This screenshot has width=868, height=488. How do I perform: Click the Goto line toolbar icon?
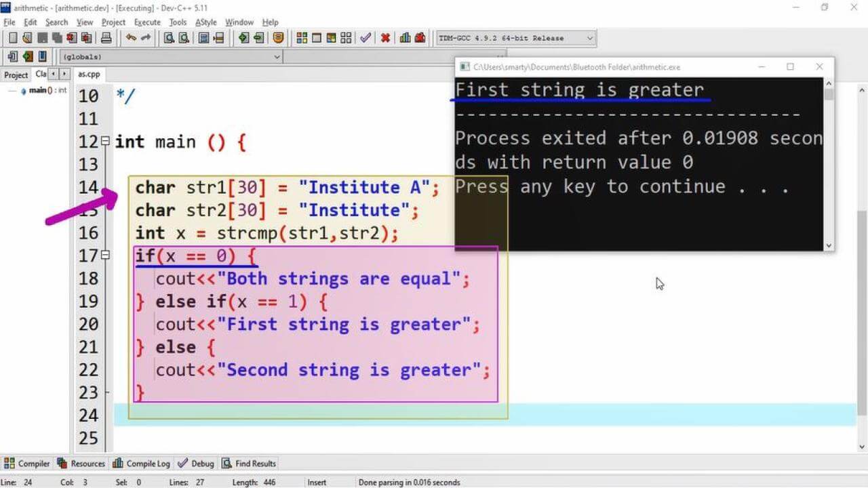click(218, 38)
